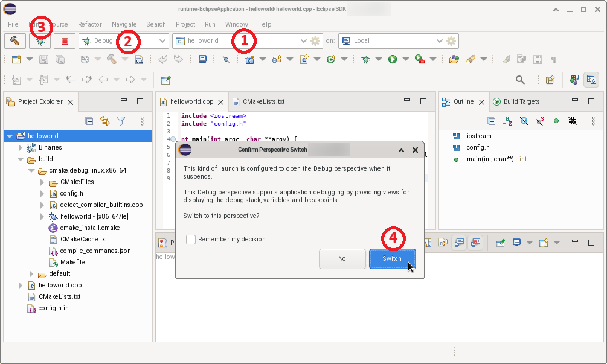This screenshot has height=364, width=607.
Task: Collapse the cmake.debug.linux.x86_64 folder
Action: click(x=31, y=171)
